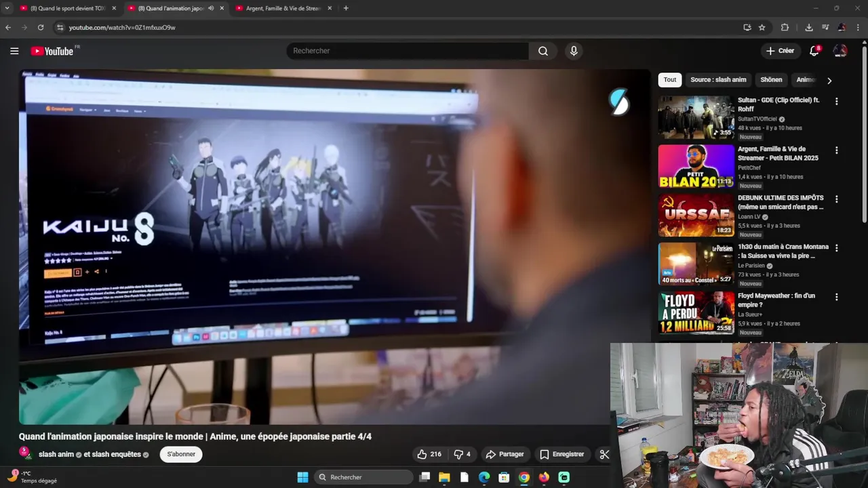This screenshot has width=868, height=488.
Task: Open the Petit BILAN 2025 thumbnail
Action: tap(696, 166)
